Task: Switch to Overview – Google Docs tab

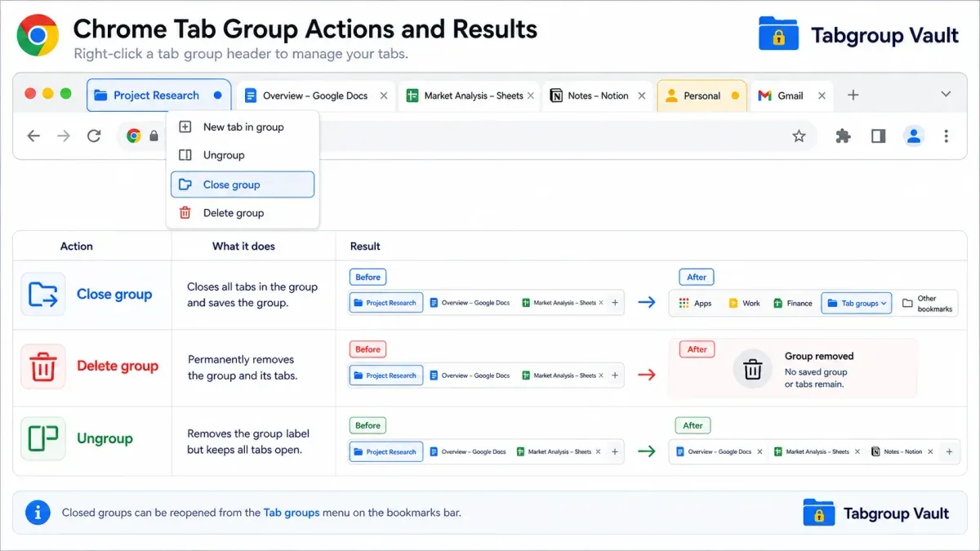Action: [x=316, y=96]
